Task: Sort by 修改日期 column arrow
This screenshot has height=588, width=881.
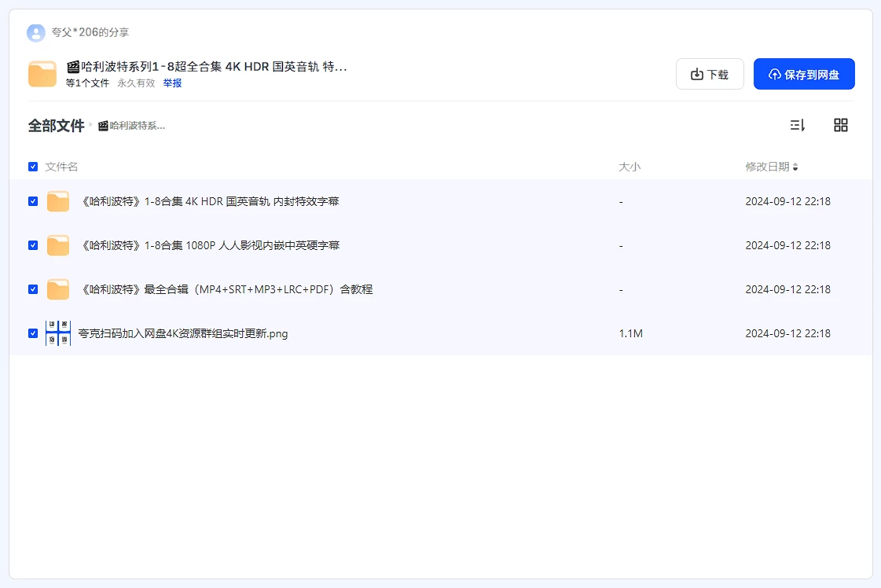Action: click(795, 167)
